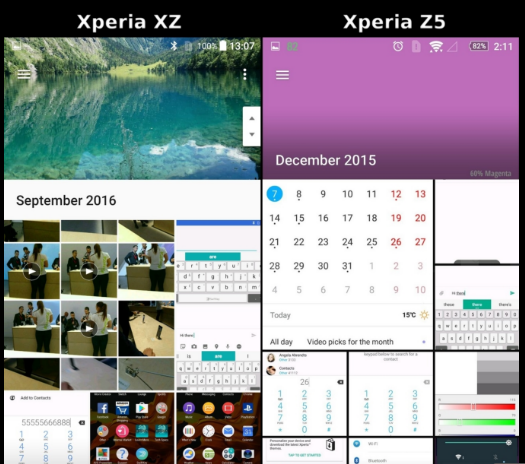The image size is (525, 464).
Task: Click the 5555666888 number field
Action: click(x=46, y=422)
